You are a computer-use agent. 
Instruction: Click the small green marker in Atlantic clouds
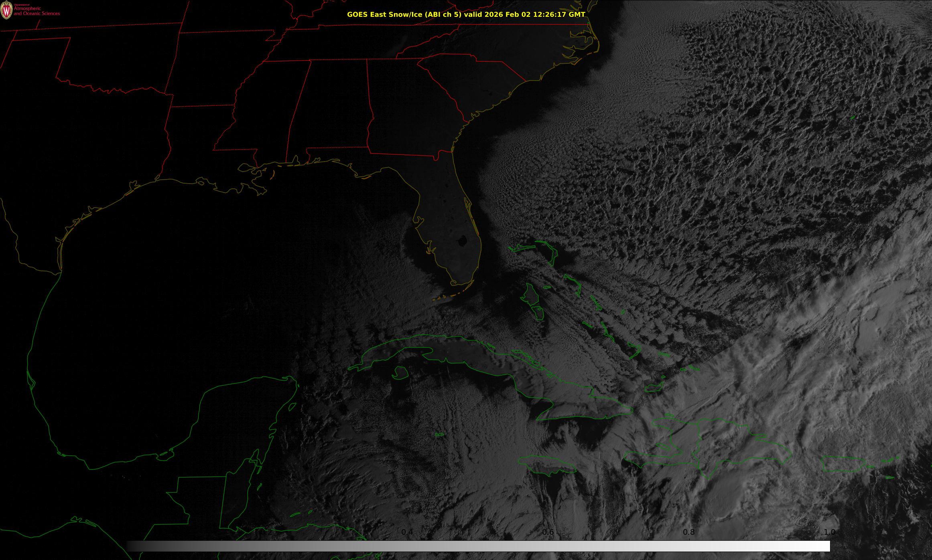click(x=852, y=117)
